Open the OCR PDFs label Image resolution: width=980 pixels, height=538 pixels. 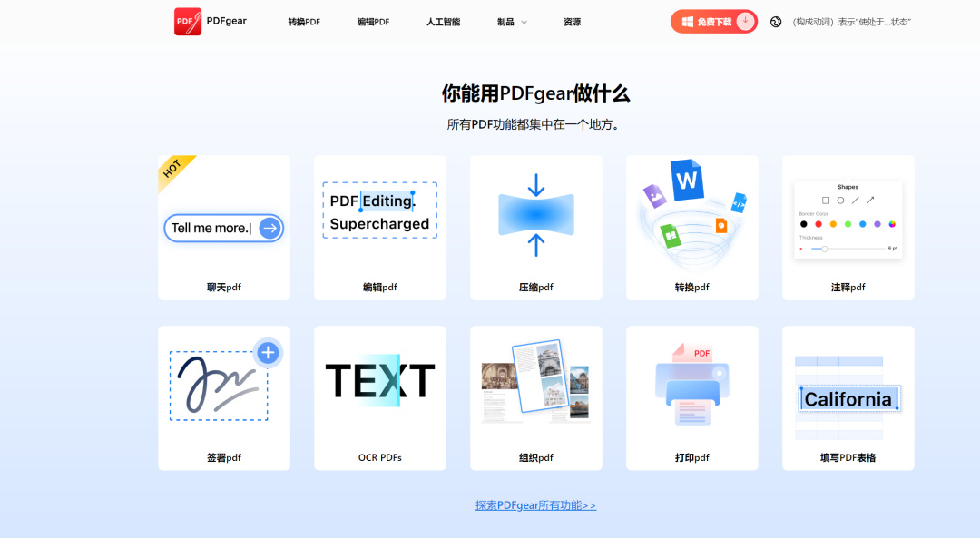click(x=380, y=458)
